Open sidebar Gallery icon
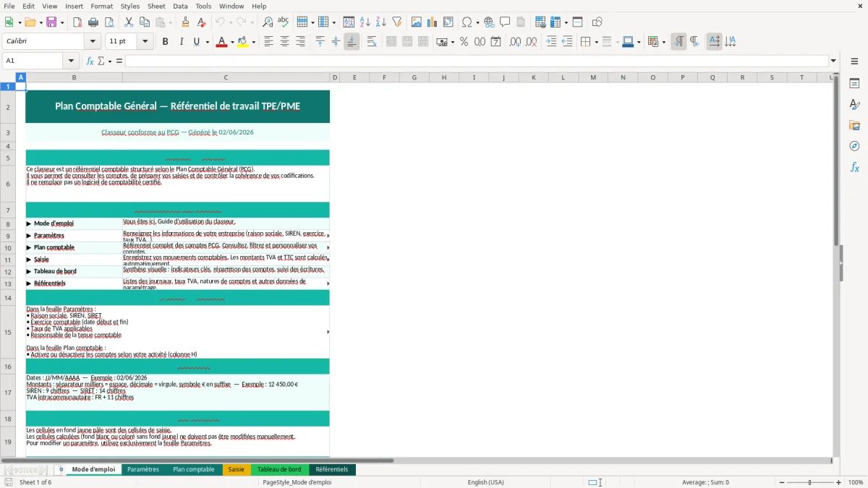 pos(854,126)
